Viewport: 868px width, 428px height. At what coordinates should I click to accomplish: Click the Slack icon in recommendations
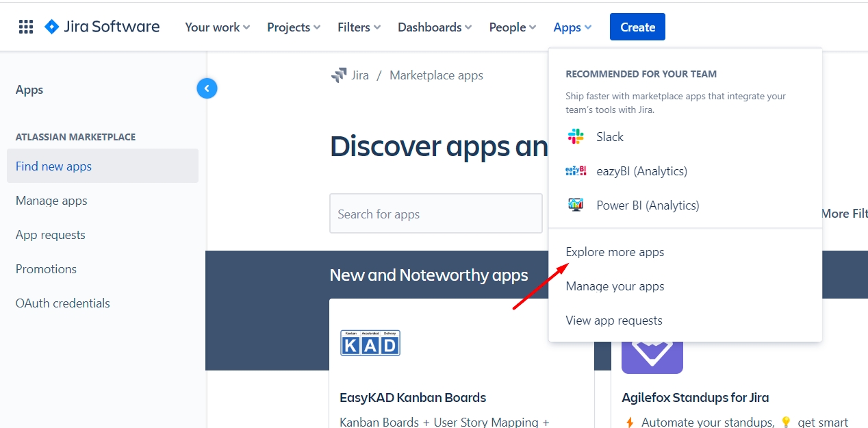tap(576, 137)
